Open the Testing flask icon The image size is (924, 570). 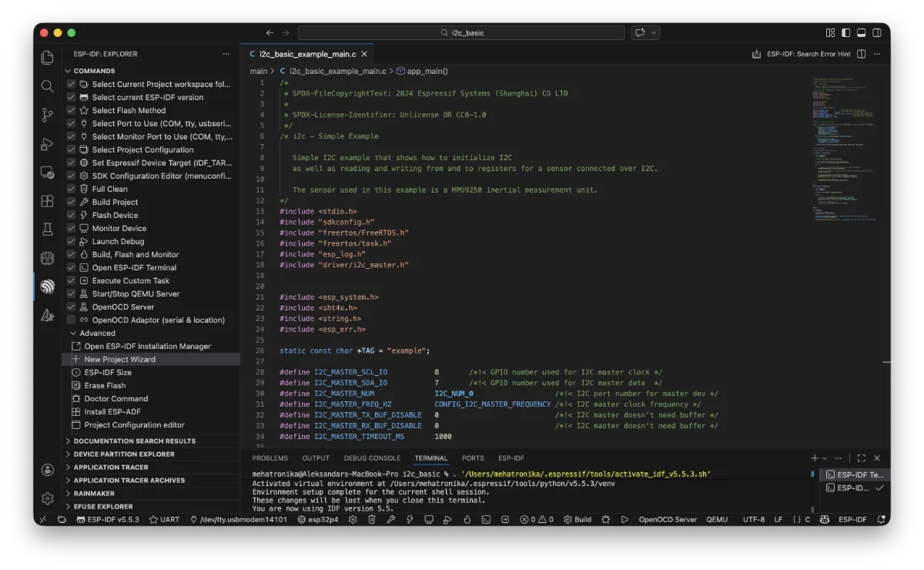(48, 229)
